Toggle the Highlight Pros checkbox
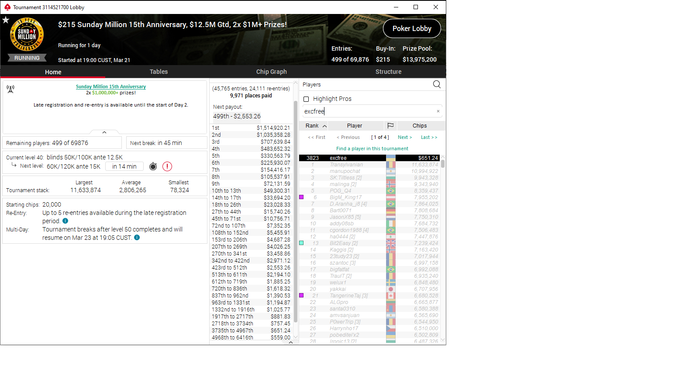This screenshot has height=380, width=700. [306, 99]
